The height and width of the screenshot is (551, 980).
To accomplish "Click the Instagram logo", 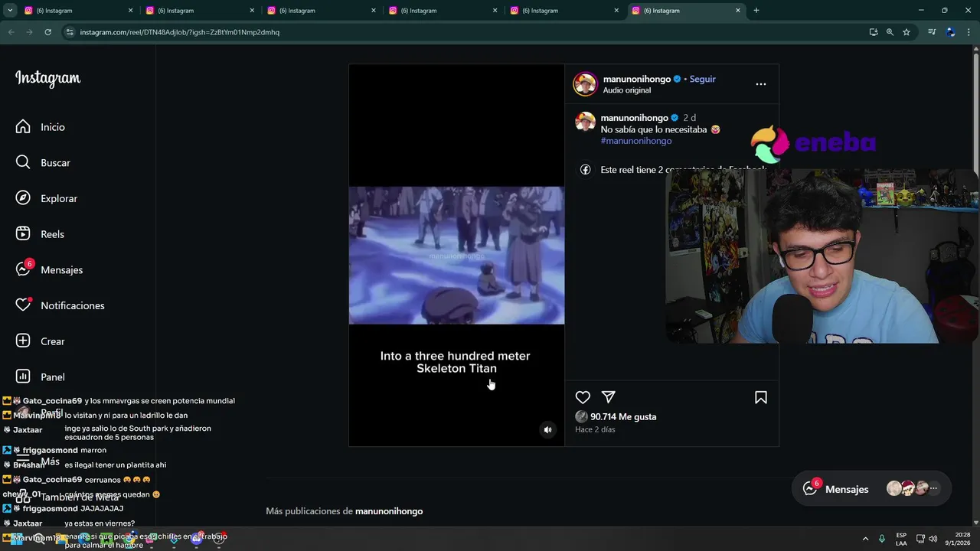I will (47, 79).
